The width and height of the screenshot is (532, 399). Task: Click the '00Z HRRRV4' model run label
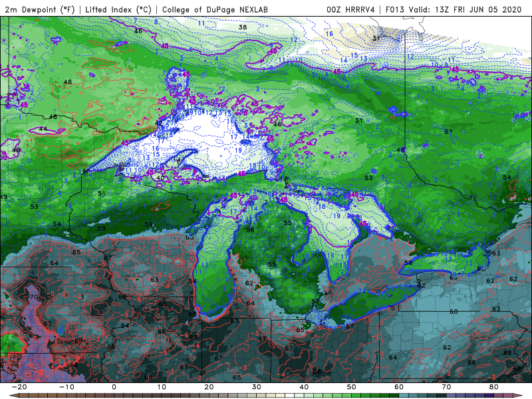tap(350, 9)
